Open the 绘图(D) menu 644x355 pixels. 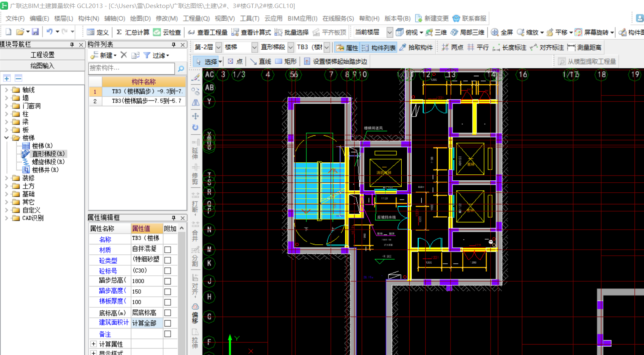pyautogui.click(x=140, y=18)
